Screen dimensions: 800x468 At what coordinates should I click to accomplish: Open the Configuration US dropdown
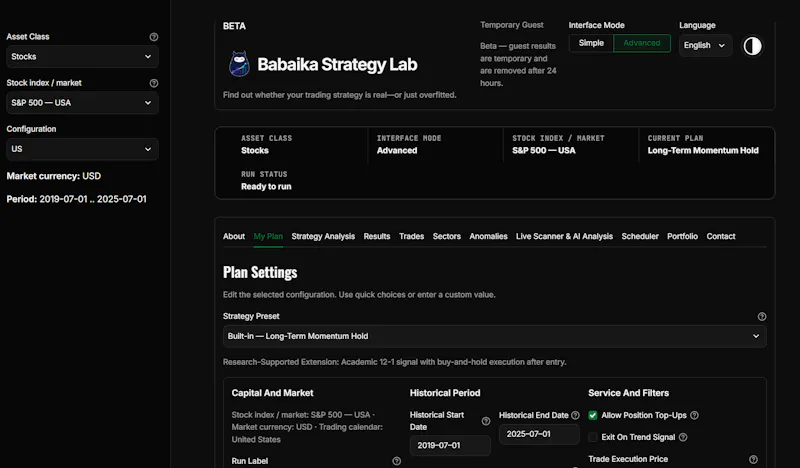tap(82, 149)
